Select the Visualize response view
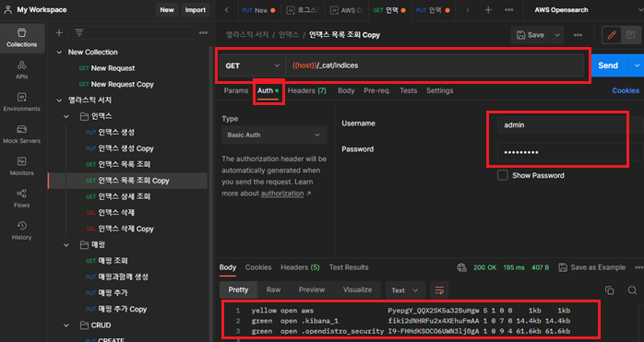The width and height of the screenshot is (644, 342). pos(357,289)
